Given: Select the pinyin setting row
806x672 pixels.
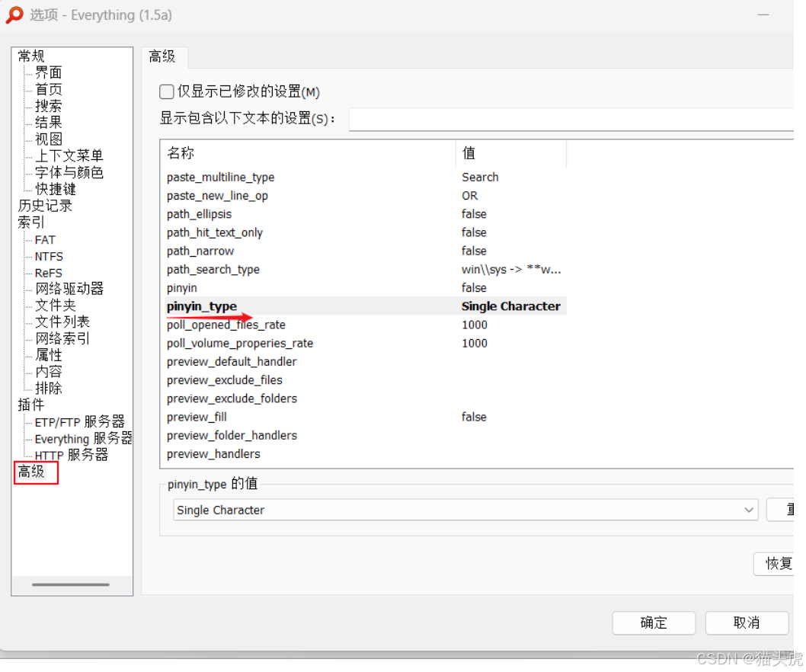Looking at the screenshot, I should tap(366, 289).
